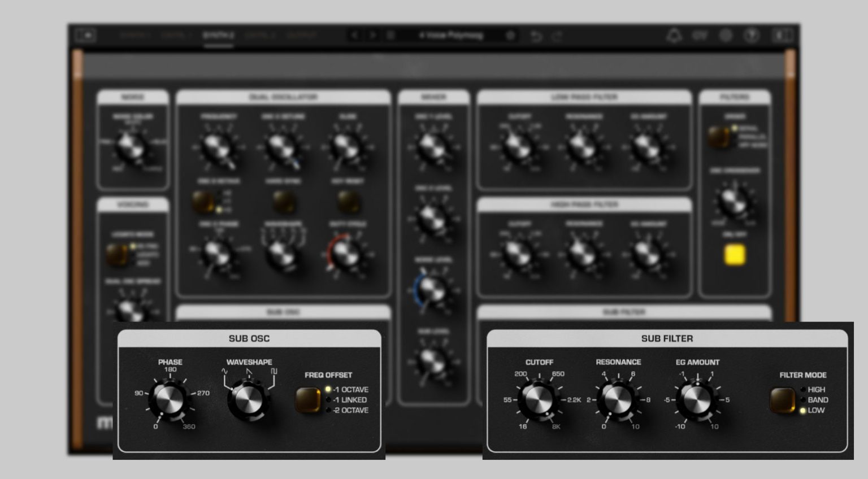868x479 pixels.
Task: Click the next preset arrow
Action: [373, 35]
